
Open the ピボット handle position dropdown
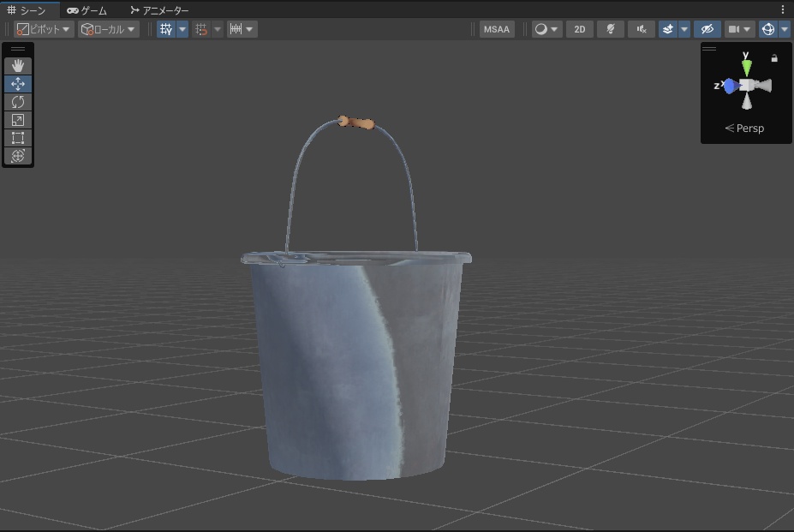(44, 29)
